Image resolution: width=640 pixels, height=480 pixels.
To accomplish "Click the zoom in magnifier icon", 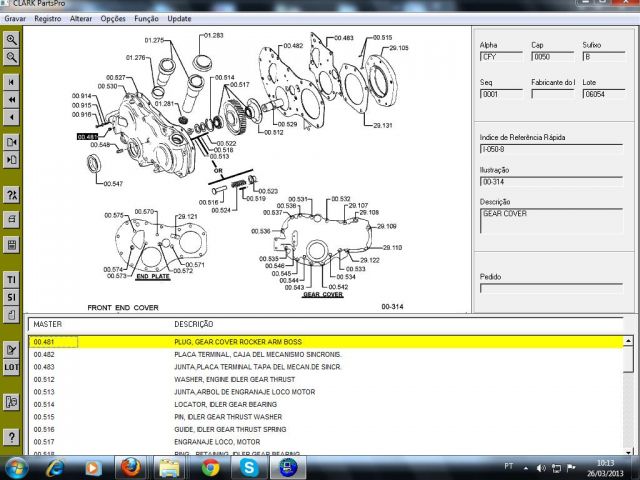I will coord(11,40).
